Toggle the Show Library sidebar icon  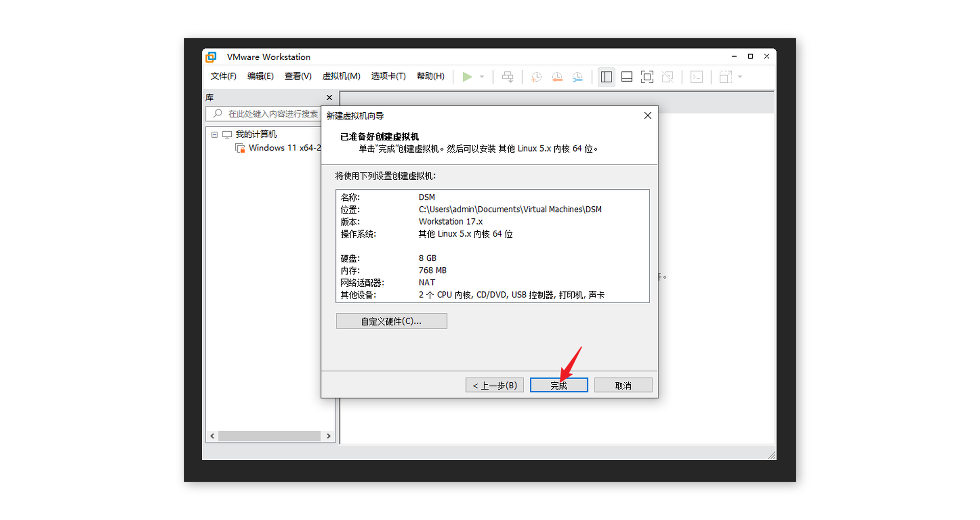[606, 77]
